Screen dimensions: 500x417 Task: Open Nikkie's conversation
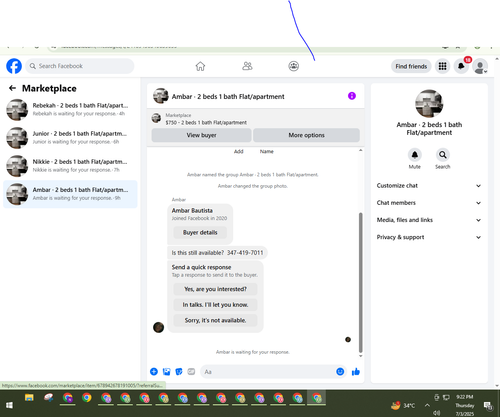coord(70,166)
